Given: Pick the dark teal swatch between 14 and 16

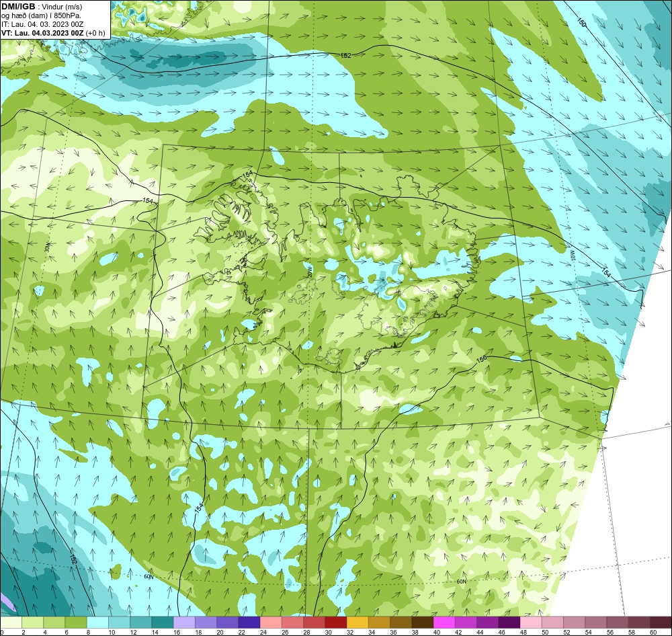Looking at the screenshot, I should click(163, 622).
